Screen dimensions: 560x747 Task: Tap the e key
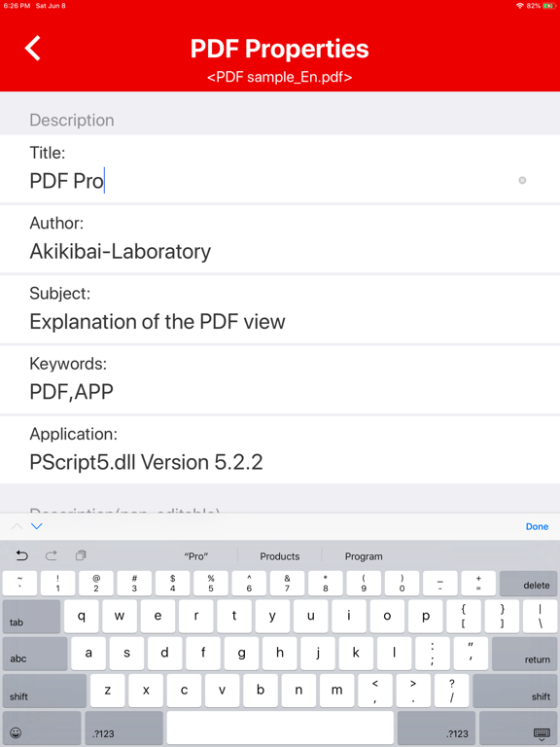point(157,616)
